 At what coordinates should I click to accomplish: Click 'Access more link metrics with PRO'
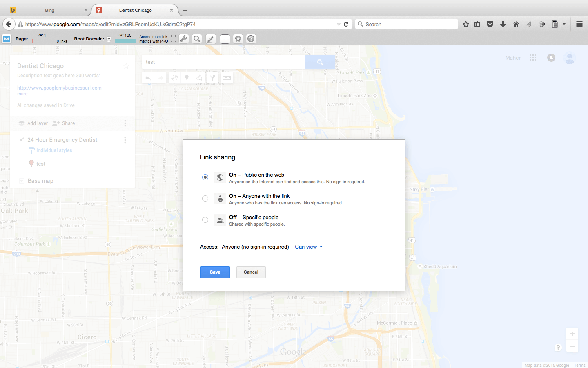154,39
